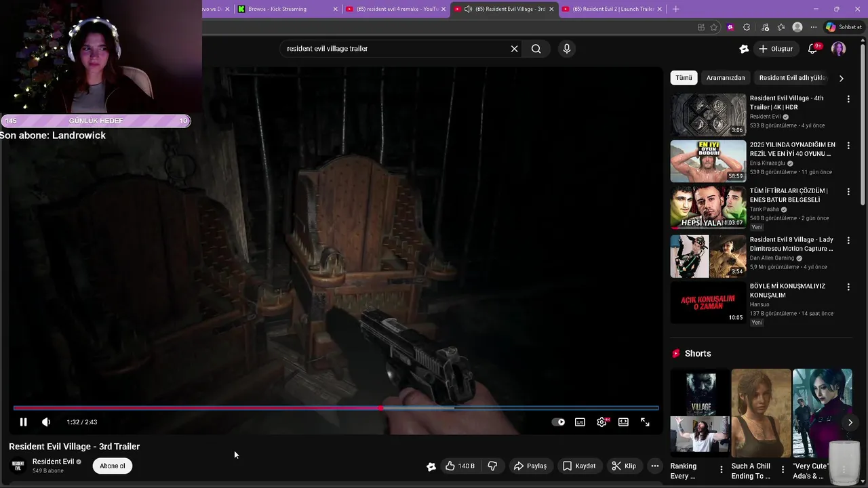Turn on subtitles in the video player
This screenshot has height=488, width=868.
tap(580, 422)
